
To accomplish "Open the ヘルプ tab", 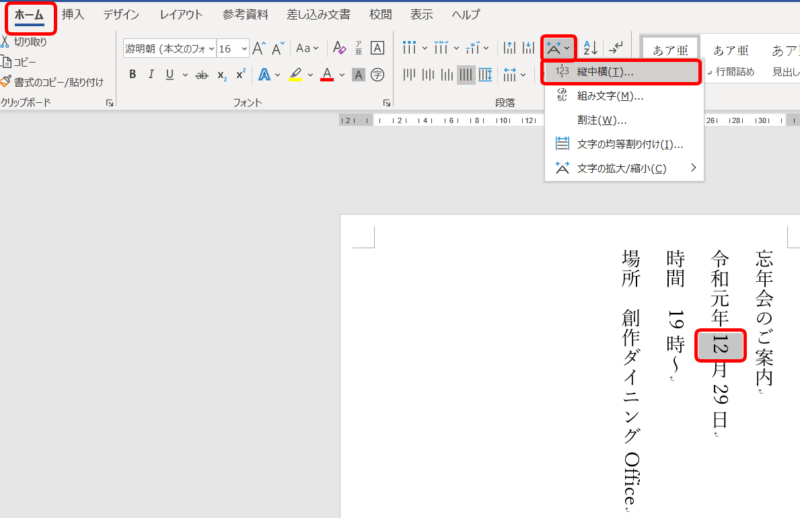I will [x=465, y=15].
